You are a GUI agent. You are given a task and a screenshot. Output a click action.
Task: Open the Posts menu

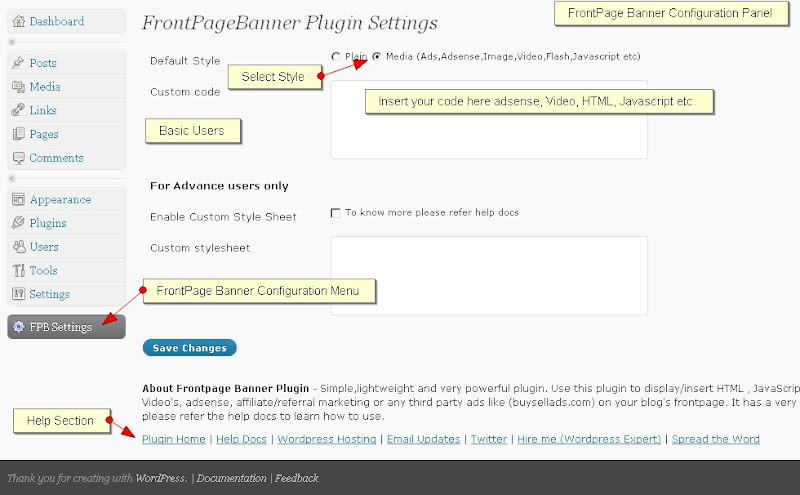click(66, 63)
